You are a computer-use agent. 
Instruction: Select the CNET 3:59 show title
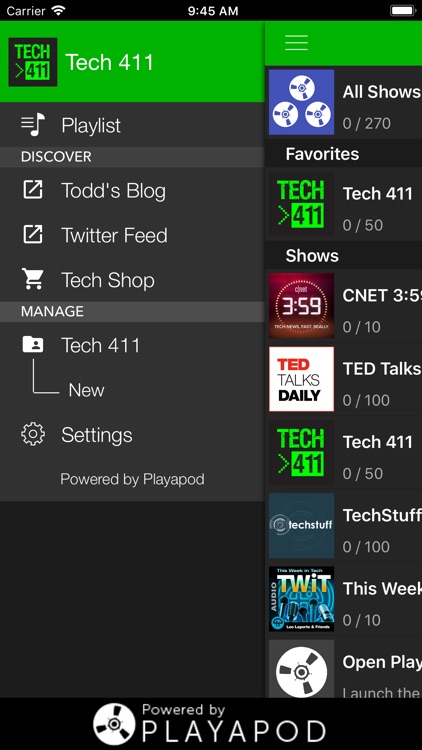pos(382,295)
